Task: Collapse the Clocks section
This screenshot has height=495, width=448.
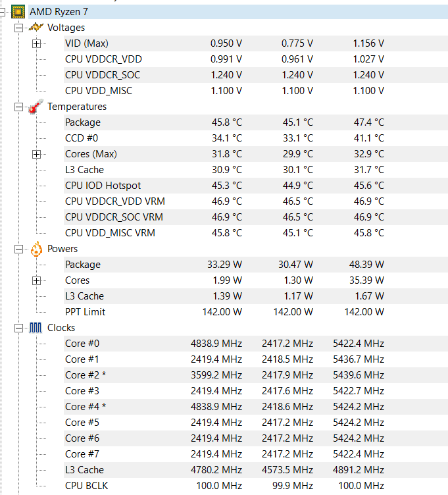Action: coord(19,328)
